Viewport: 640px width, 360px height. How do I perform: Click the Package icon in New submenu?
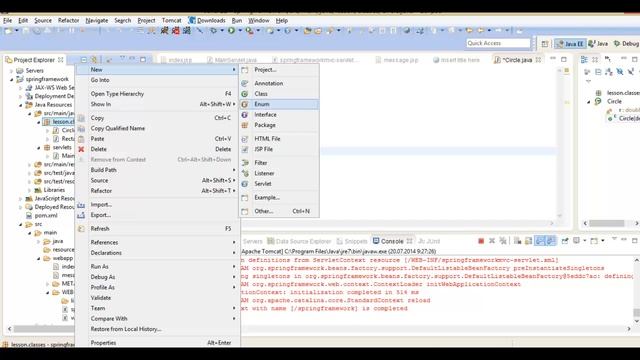245,125
